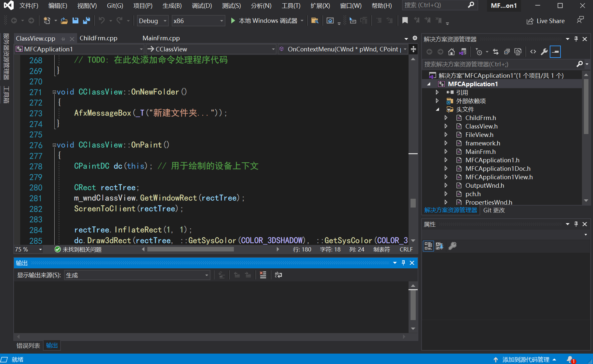The width and height of the screenshot is (593, 364).
Task: Open the 生成(B) menu
Action: pos(172,6)
